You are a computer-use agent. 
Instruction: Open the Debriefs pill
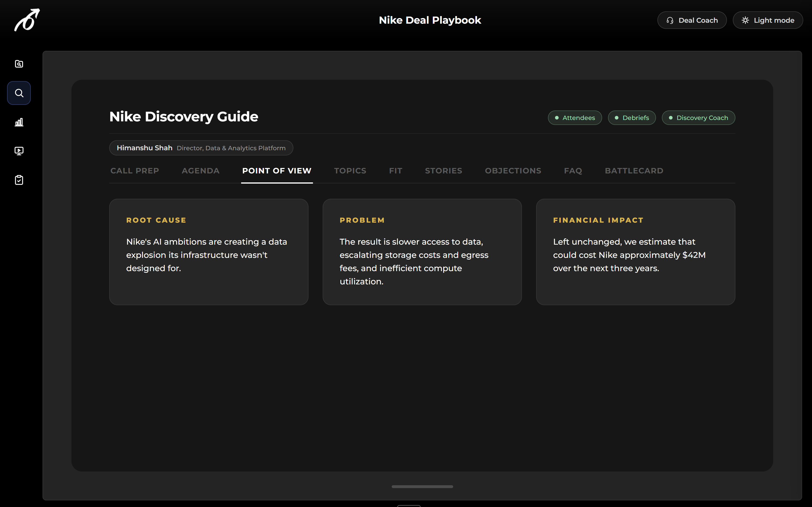(632, 118)
